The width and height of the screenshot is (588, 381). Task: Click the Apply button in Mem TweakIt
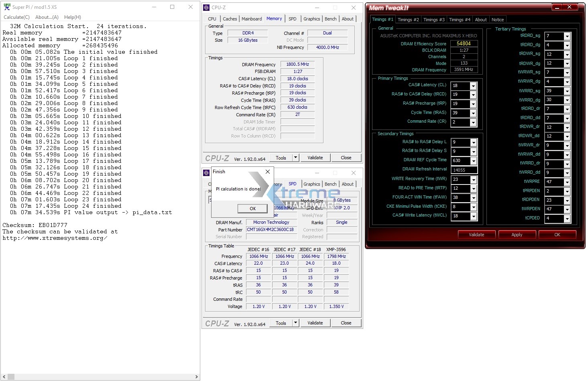coord(517,234)
